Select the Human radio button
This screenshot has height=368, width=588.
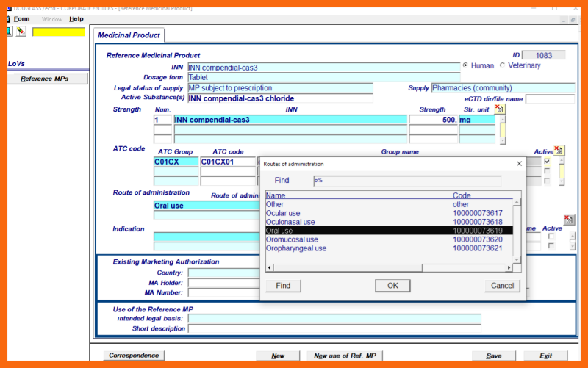pos(465,65)
